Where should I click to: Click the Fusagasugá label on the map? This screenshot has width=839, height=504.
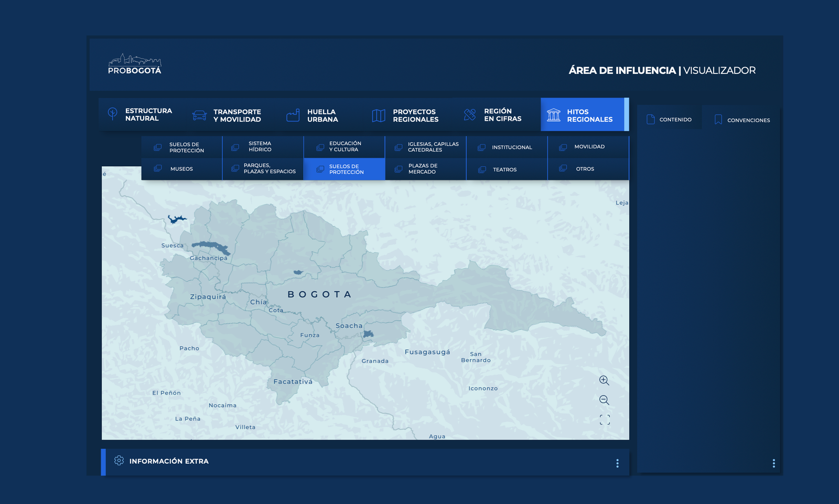427,352
